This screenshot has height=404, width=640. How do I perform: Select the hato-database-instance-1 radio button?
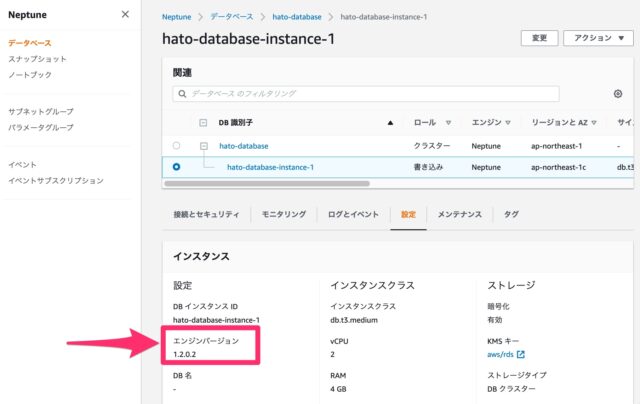tap(176, 167)
